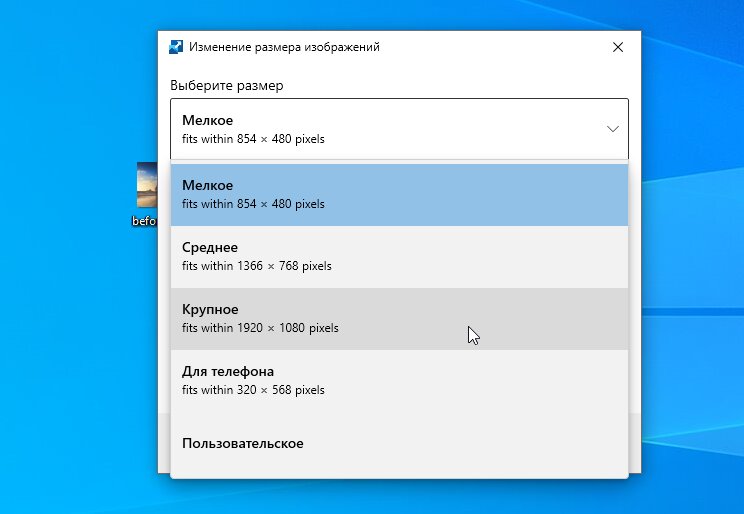Choose the Мелкое option in the open list

399,195
